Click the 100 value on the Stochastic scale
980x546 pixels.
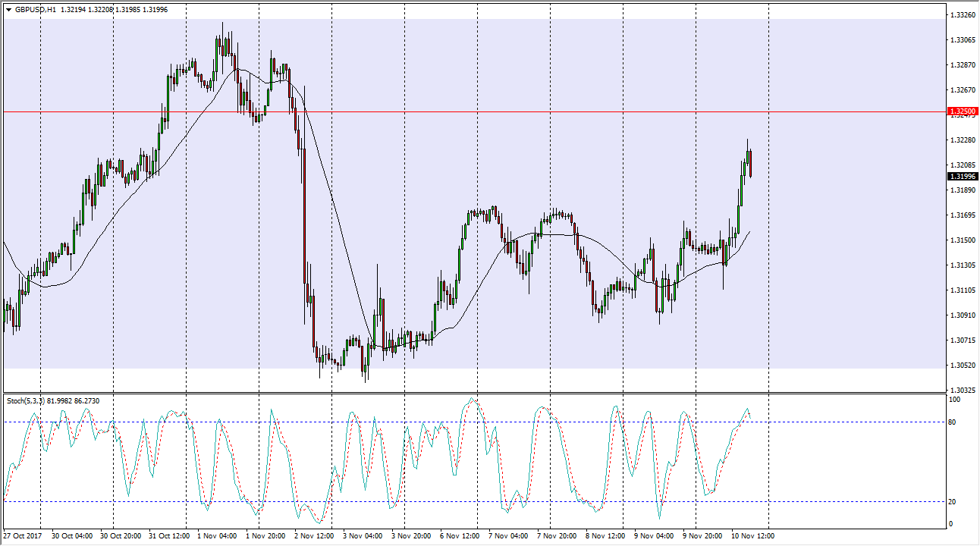(956, 400)
